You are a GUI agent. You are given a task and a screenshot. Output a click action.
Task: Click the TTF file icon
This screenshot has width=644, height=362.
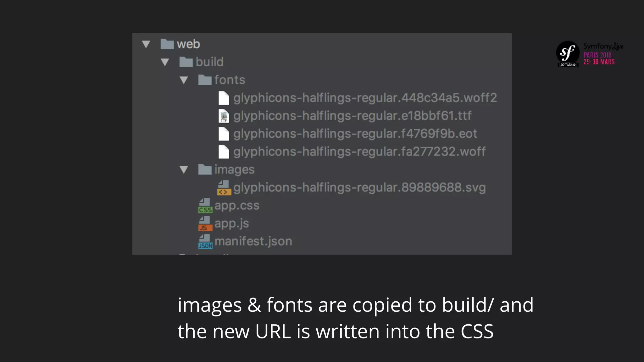point(224,116)
